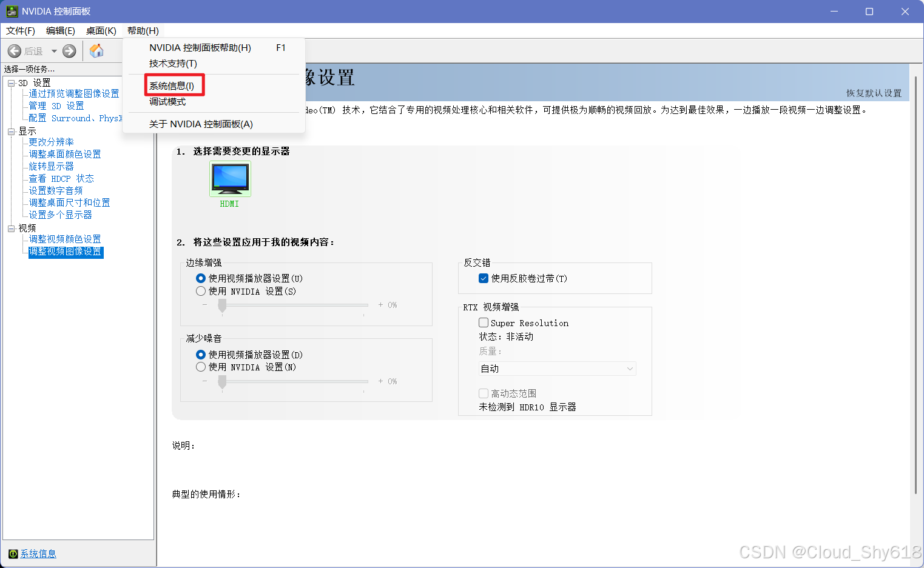Click 恢复默认设置 link

point(874,93)
